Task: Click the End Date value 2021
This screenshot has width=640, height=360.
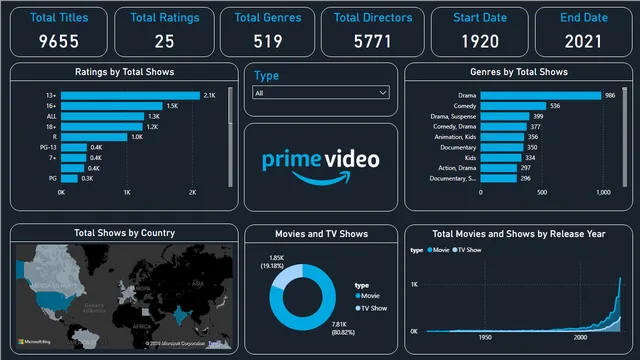Action: click(583, 41)
